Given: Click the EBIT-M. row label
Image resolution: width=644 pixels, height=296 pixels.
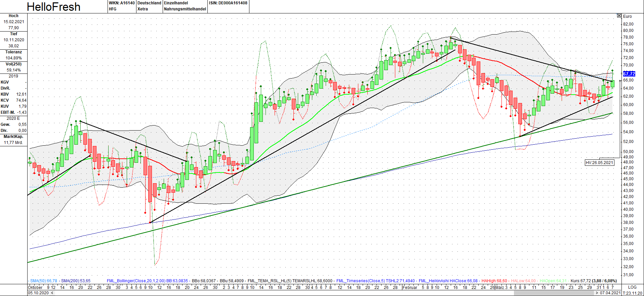Looking at the screenshot, I should tap(8, 112).
